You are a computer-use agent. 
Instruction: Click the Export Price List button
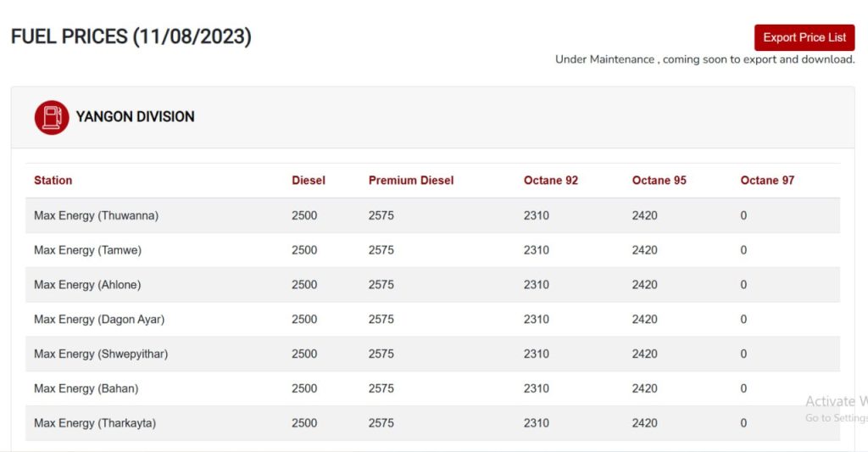pyautogui.click(x=804, y=37)
